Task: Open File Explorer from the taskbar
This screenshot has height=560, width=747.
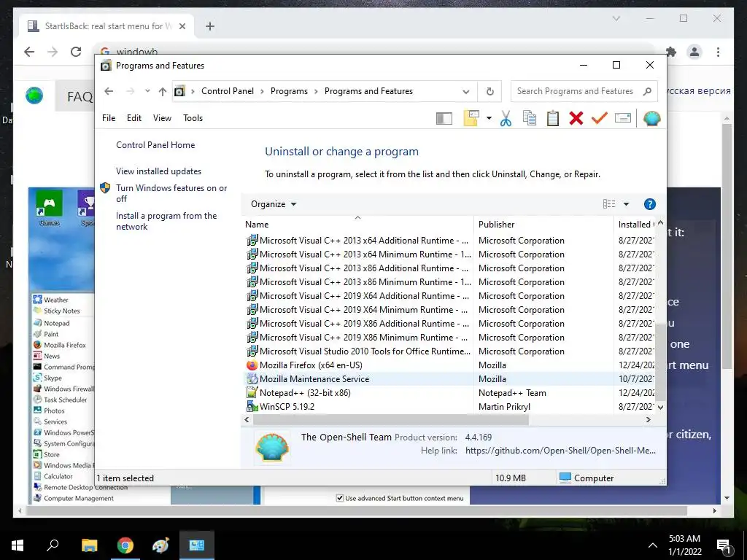Action: coord(89,545)
